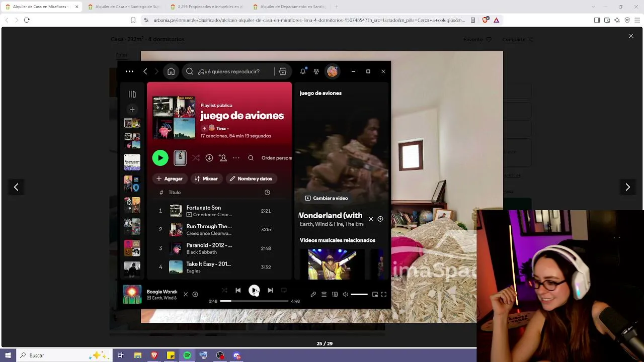Play the juego de aviones playlist

coord(160,158)
